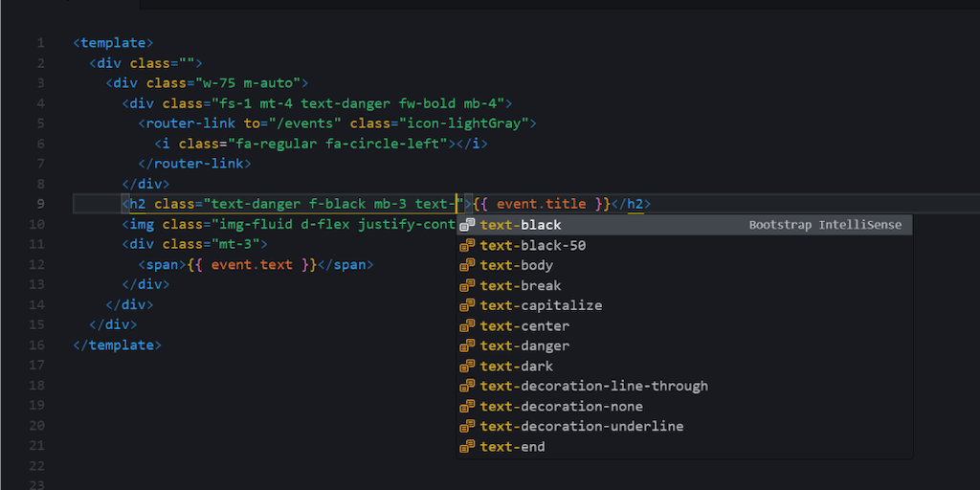This screenshot has height=490, width=980.
Task: Choose text-decoration-none from the autocomplete list
Action: coord(561,406)
